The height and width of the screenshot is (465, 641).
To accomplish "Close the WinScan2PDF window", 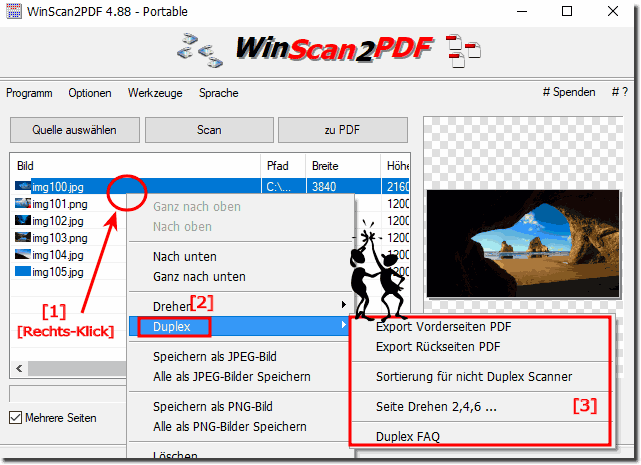I will point(613,11).
